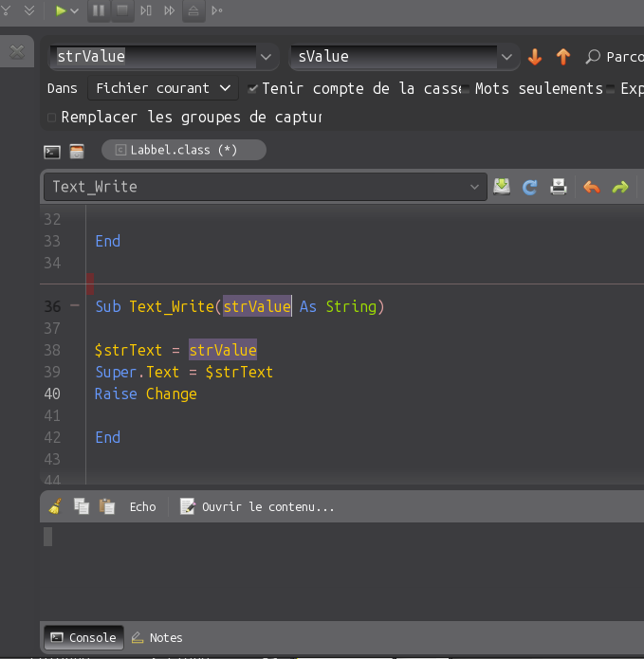Click the print icon in editor toolbar
Viewport: 644px width, 659px height.
coord(559,187)
